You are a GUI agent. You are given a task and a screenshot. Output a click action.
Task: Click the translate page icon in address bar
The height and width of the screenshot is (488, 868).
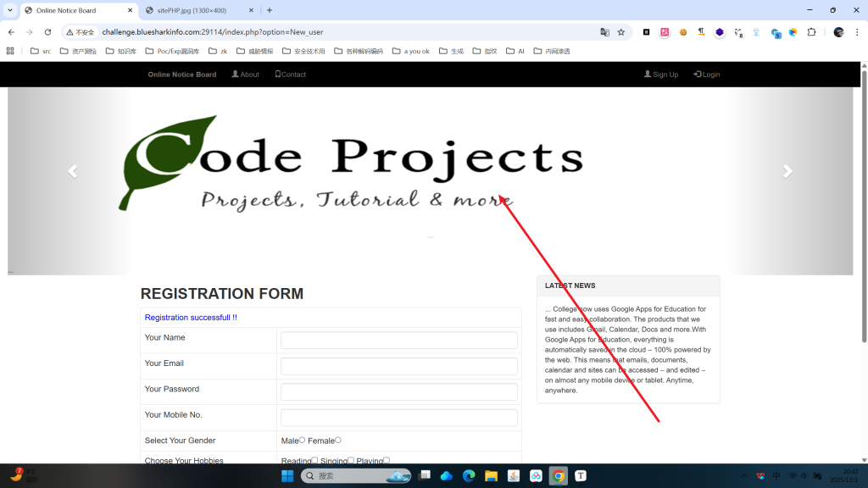(x=604, y=32)
